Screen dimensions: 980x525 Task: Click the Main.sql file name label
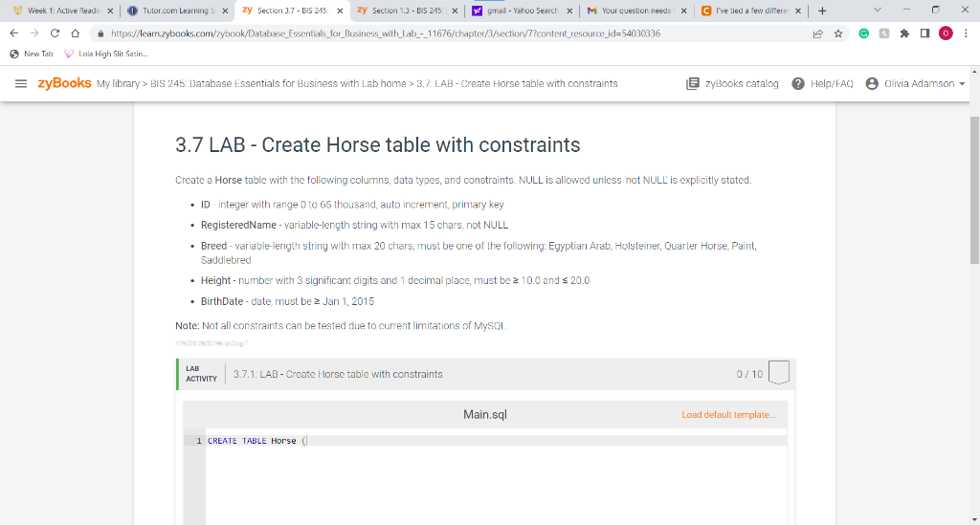pyautogui.click(x=485, y=414)
